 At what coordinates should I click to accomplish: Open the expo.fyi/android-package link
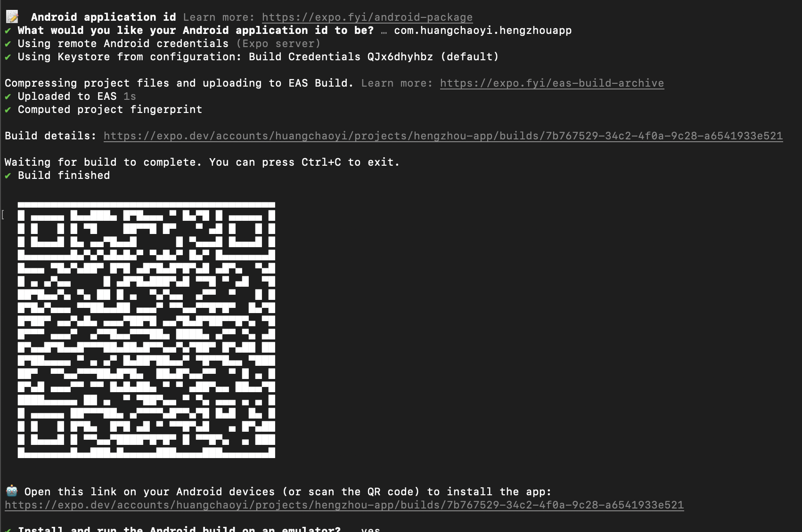coord(367,17)
